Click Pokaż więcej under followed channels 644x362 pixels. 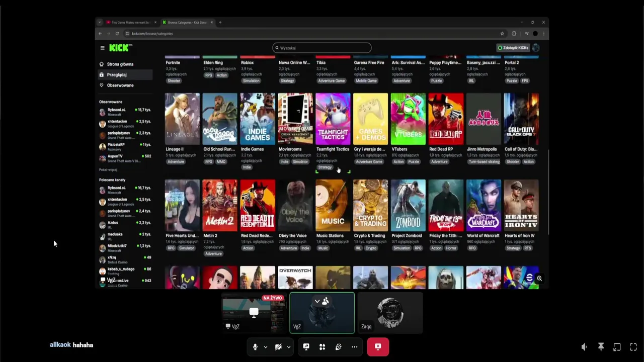(108, 170)
